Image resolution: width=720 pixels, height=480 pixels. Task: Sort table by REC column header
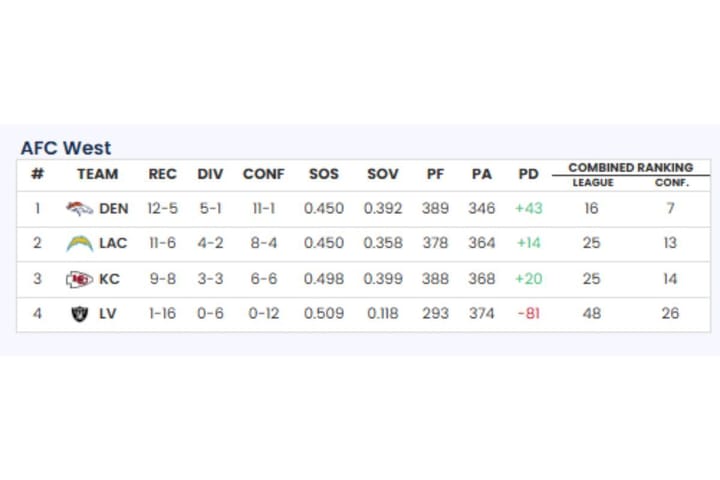[x=162, y=174]
